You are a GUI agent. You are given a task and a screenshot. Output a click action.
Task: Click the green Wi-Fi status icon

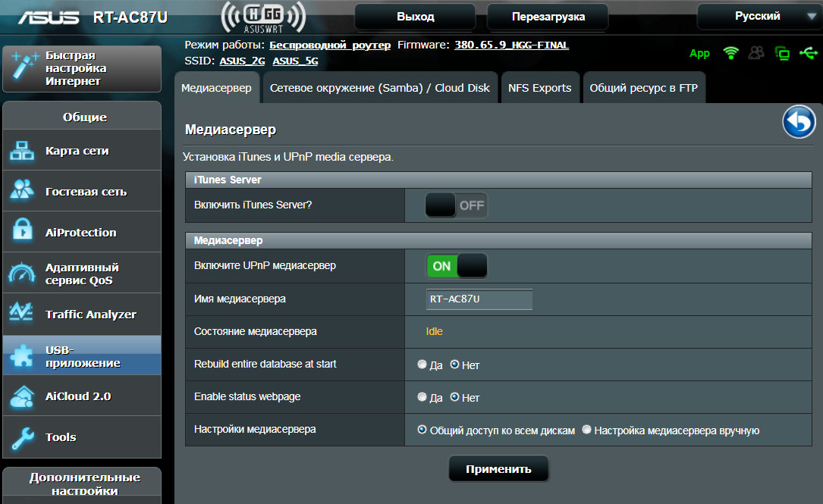click(x=730, y=53)
